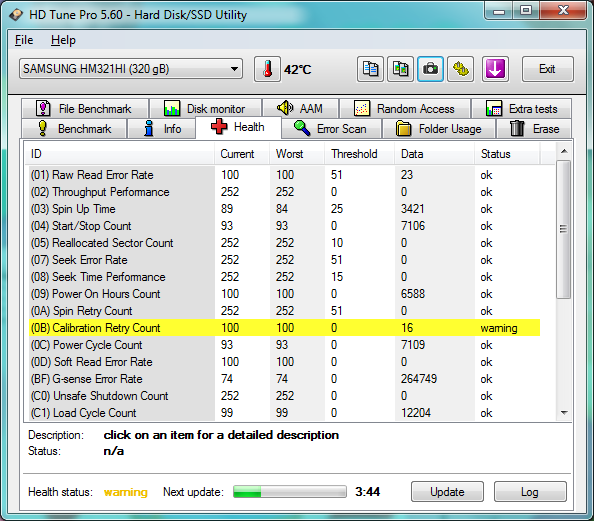Viewport: 594px width, 521px height.
Task: Click the Status column header
Action: pos(507,154)
